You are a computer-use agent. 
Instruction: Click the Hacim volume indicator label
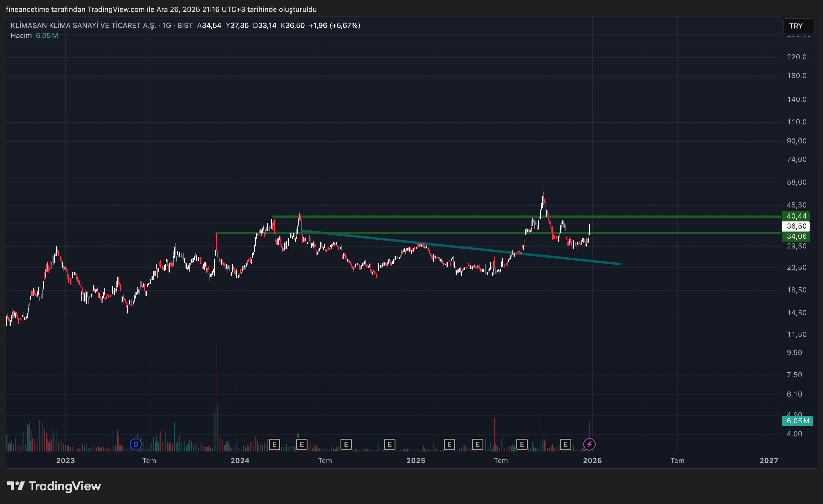coord(21,35)
